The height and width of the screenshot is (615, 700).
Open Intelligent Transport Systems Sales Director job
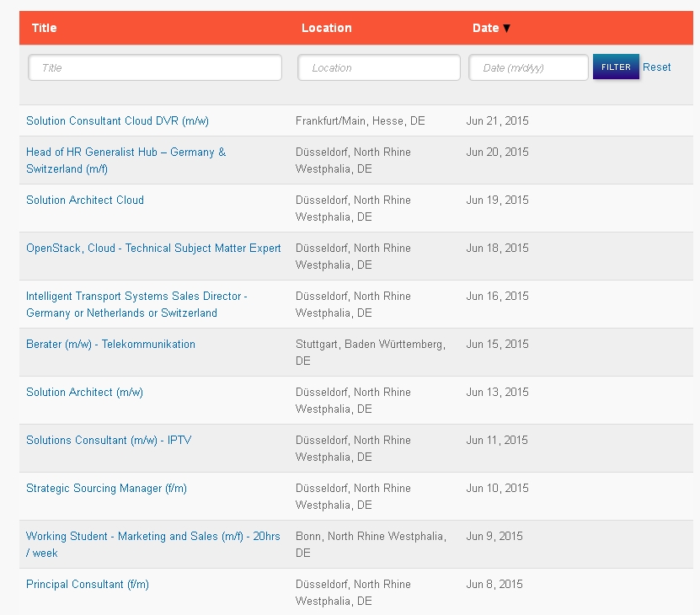pyautogui.click(x=136, y=305)
